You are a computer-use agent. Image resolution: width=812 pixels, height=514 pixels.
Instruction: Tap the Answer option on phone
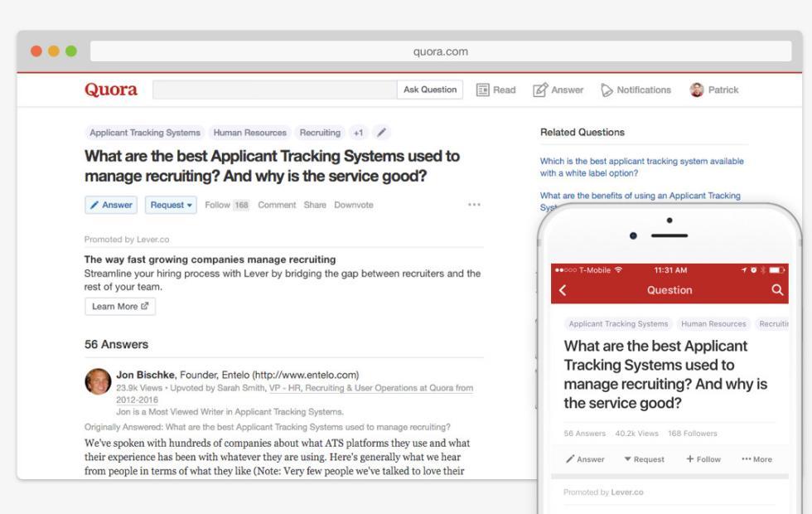click(585, 459)
